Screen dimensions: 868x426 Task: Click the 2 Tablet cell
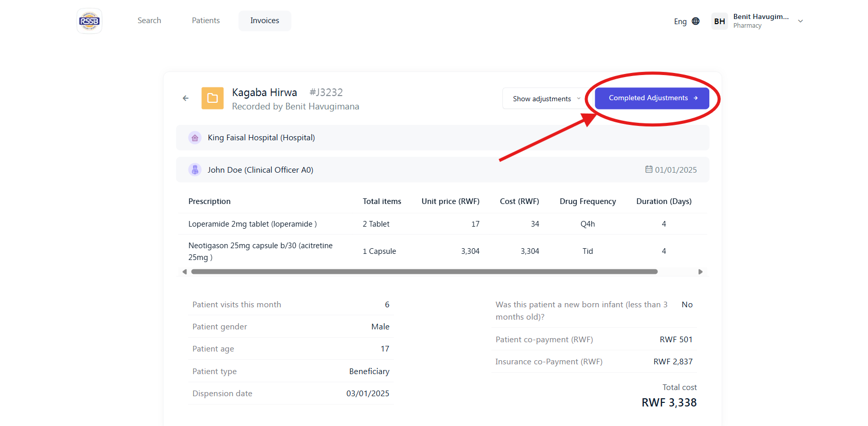tap(376, 224)
